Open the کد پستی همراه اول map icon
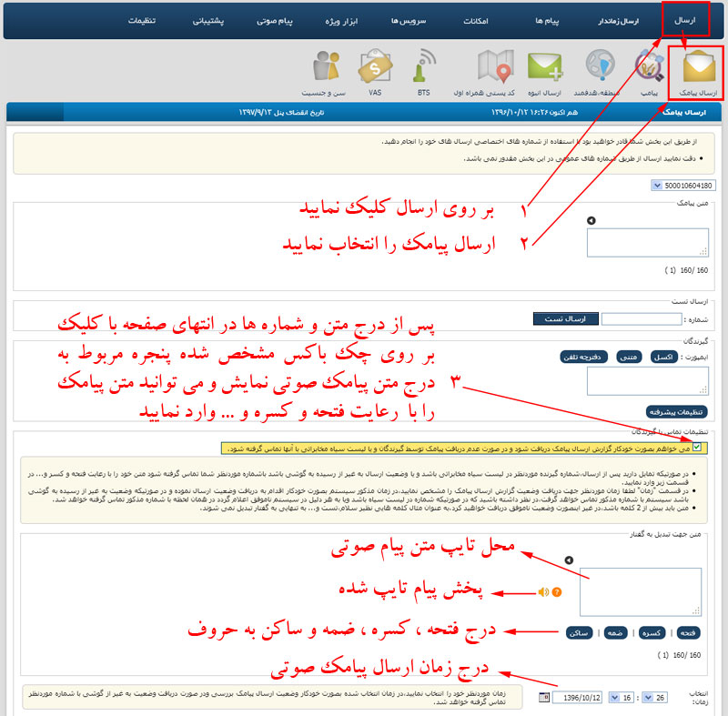Image resolution: width=728 pixels, height=716 pixels. pos(496,66)
